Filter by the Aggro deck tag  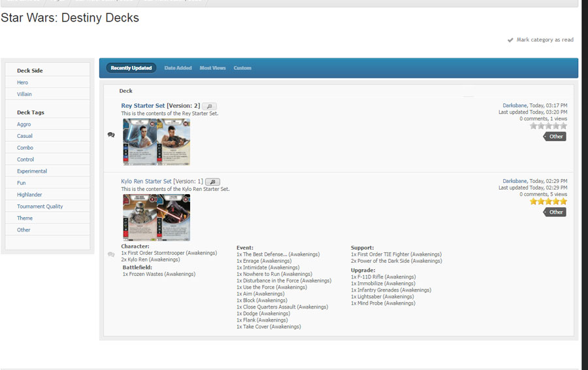(x=24, y=124)
